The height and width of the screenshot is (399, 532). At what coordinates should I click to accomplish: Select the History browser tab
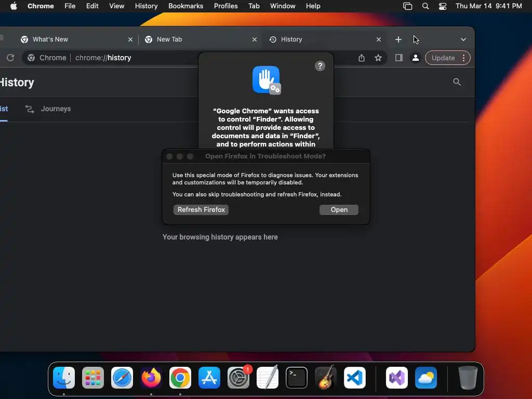click(x=324, y=39)
